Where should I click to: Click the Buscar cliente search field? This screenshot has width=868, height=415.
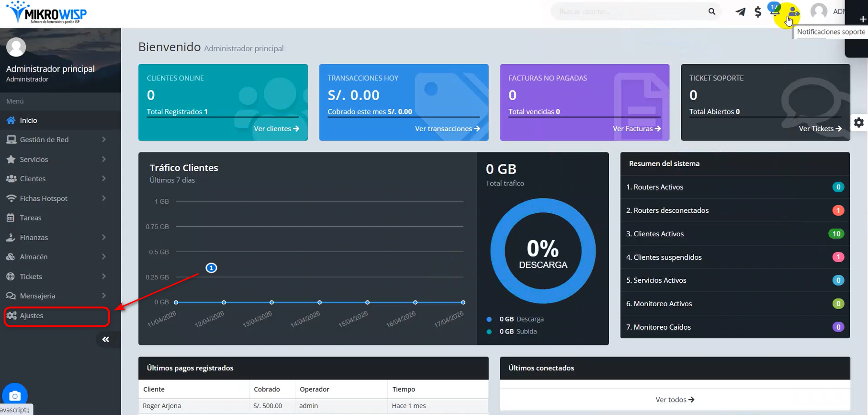pyautogui.click(x=627, y=12)
